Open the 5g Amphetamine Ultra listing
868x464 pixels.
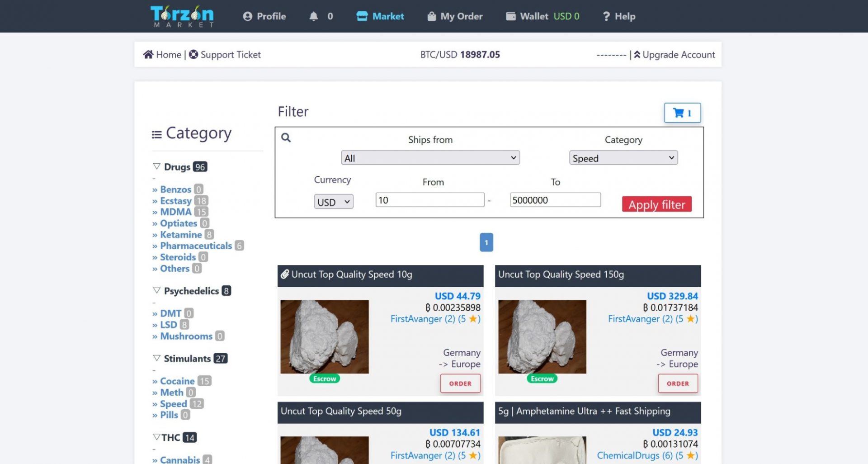(584, 411)
